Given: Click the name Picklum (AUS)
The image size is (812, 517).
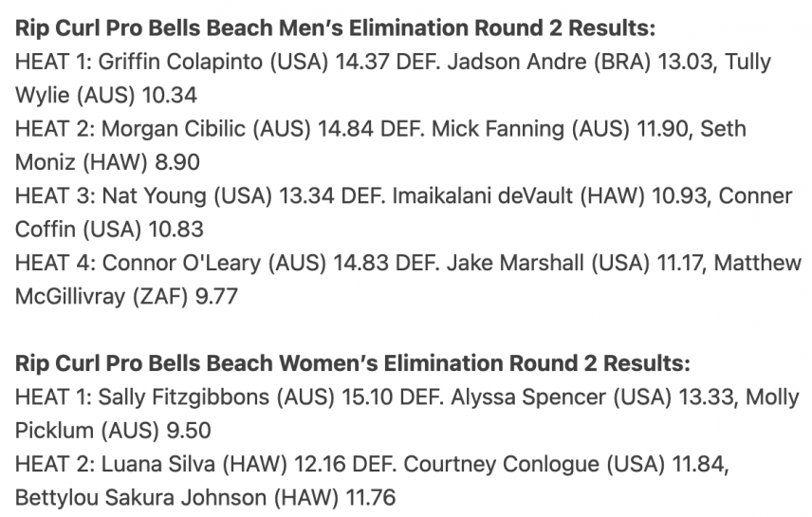Looking at the screenshot, I should (x=87, y=431).
